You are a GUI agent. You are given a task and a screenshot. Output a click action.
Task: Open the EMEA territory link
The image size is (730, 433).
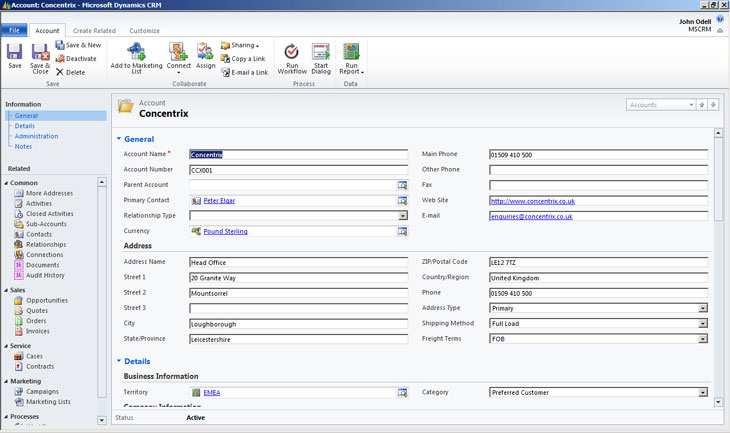(x=211, y=393)
